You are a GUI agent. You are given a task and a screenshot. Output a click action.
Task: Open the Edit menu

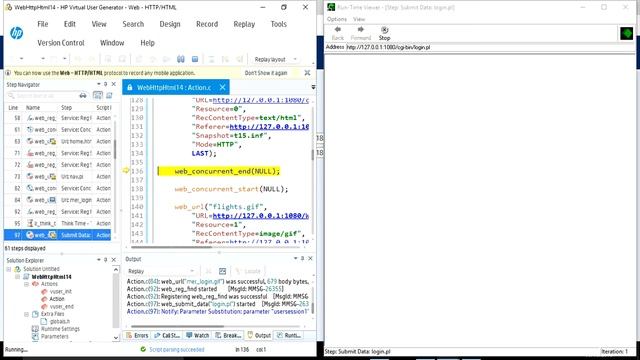click(x=70, y=24)
